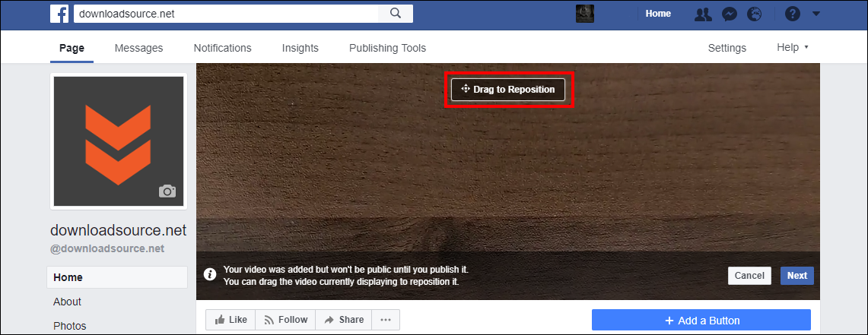Open the Publishing Tools tab
This screenshot has height=335, width=868.
(x=387, y=48)
